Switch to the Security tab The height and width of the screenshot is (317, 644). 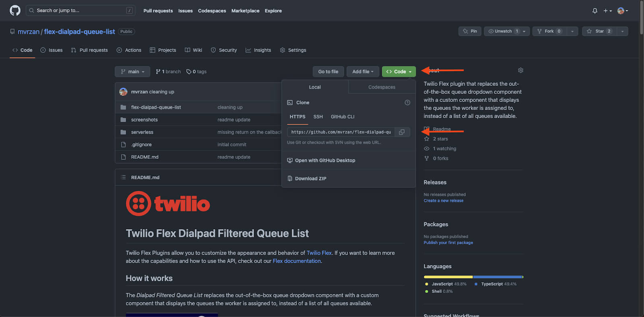point(224,50)
